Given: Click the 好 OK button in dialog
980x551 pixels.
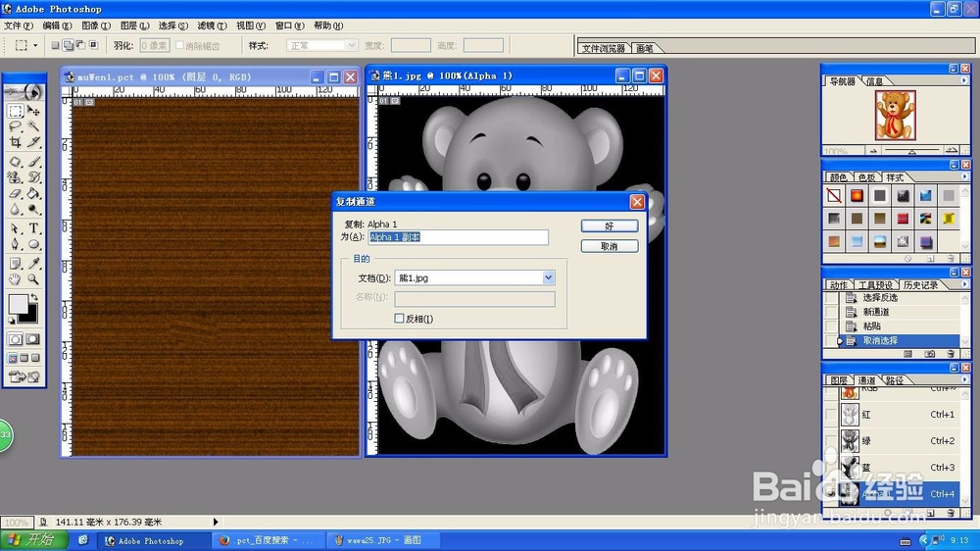Looking at the screenshot, I should (x=610, y=225).
